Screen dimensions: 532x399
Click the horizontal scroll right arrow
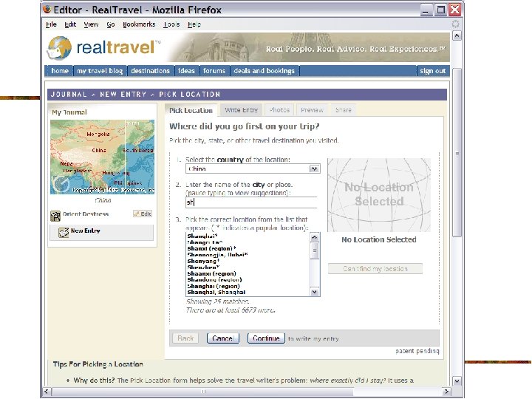(447, 392)
